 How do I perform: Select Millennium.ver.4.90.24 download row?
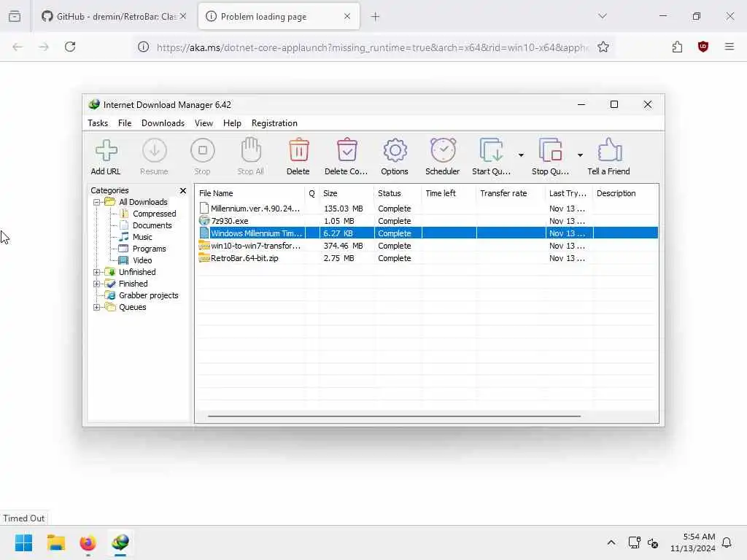point(427,209)
